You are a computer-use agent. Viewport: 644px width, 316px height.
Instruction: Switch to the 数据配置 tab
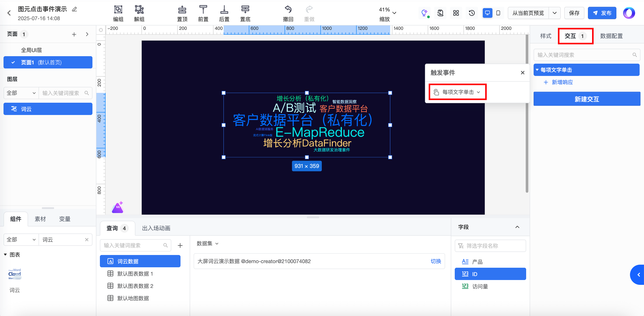tap(611, 36)
